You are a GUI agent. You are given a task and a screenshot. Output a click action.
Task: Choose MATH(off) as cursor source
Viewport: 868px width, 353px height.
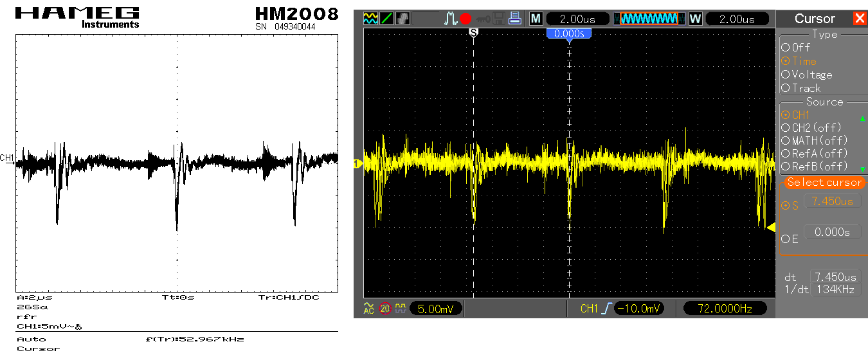click(815, 140)
